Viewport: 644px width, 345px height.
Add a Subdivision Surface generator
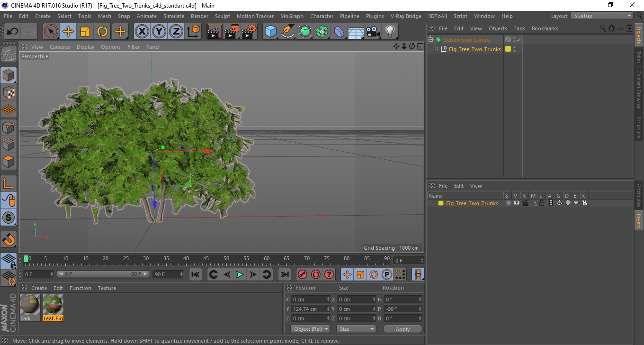pos(305,32)
